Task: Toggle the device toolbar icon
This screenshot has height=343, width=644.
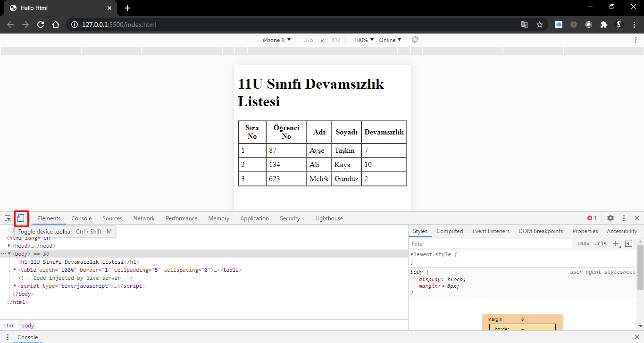Action: coord(21,218)
